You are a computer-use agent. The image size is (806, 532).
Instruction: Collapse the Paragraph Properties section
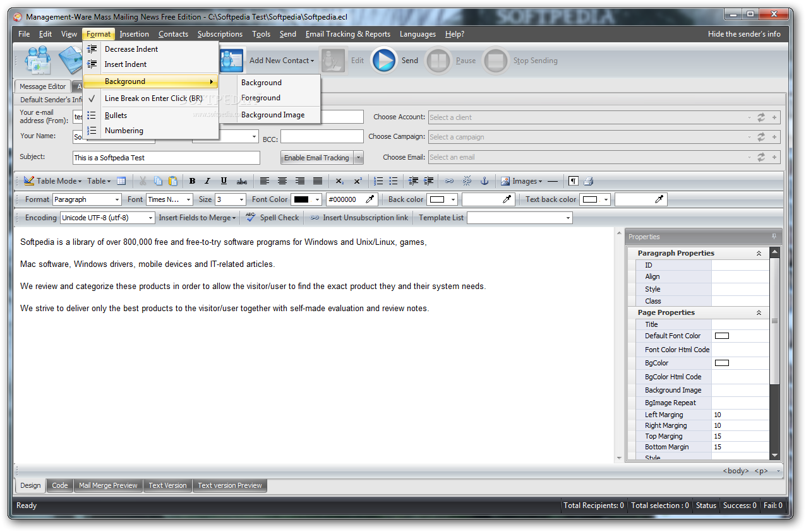pyautogui.click(x=759, y=253)
